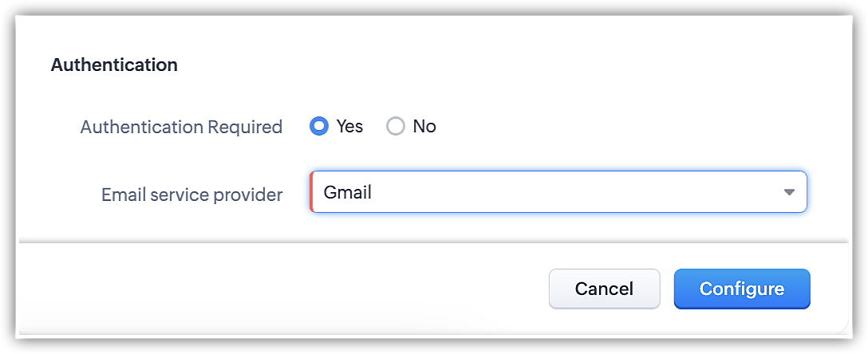Click the 'No' option label text
Image resolution: width=868 pixels, height=354 pixels.
tap(424, 127)
